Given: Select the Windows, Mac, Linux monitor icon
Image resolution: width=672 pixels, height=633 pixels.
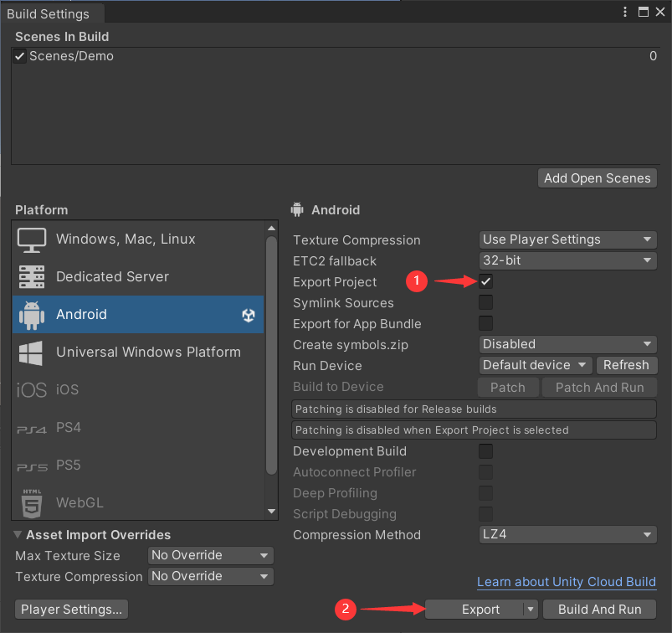Looking at the screenshot, I should tap(32, 239).
